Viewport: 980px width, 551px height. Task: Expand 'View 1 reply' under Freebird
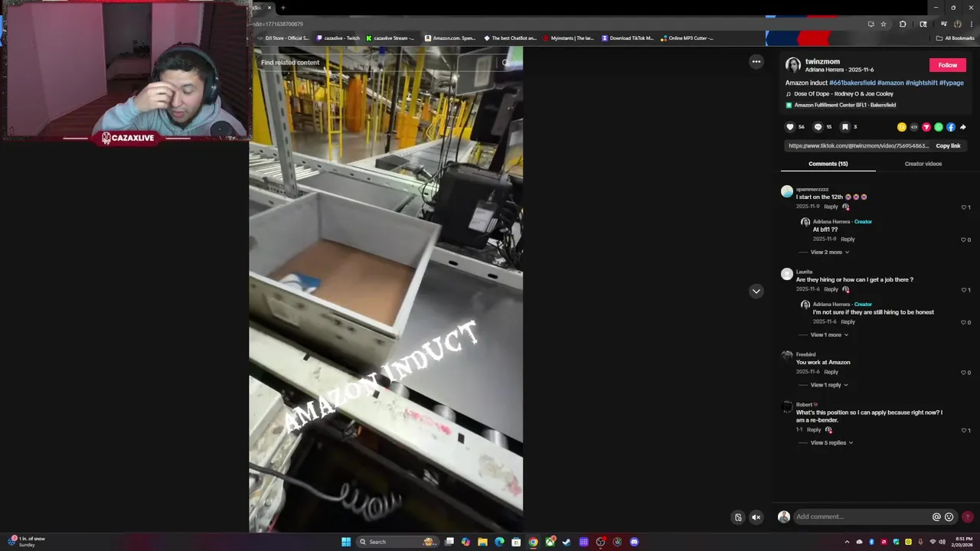pyautogui.click(x=829, y=385)
